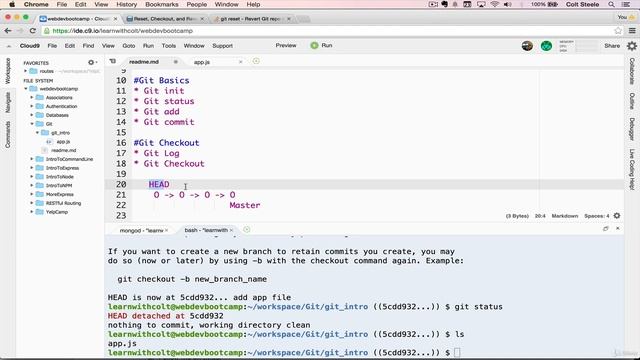Click the green Run icon
The image size is (640, 360).
(x=314, y=46)
